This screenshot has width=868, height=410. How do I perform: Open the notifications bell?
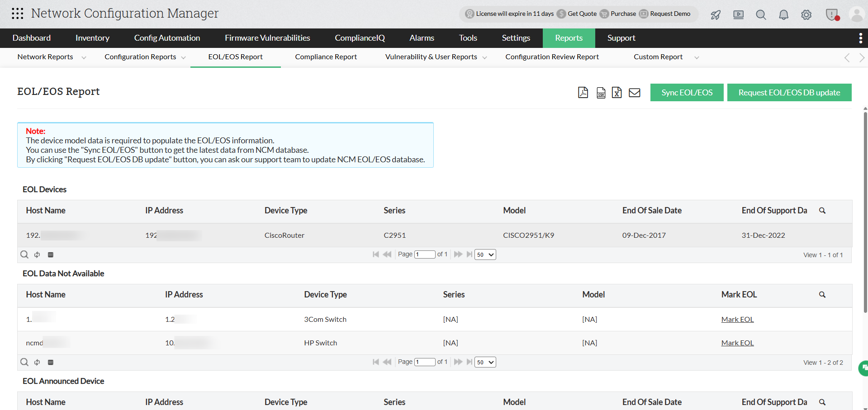point(783,14)
